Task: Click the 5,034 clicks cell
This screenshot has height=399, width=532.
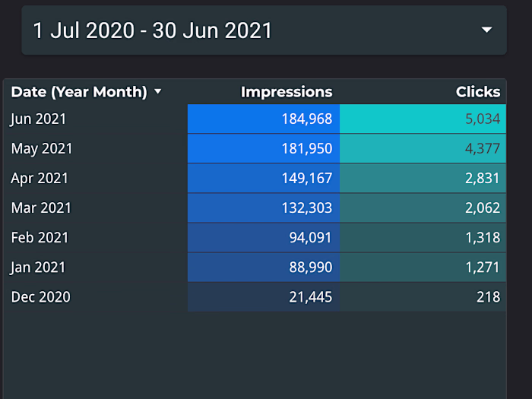Action: [x=423, y=119]
